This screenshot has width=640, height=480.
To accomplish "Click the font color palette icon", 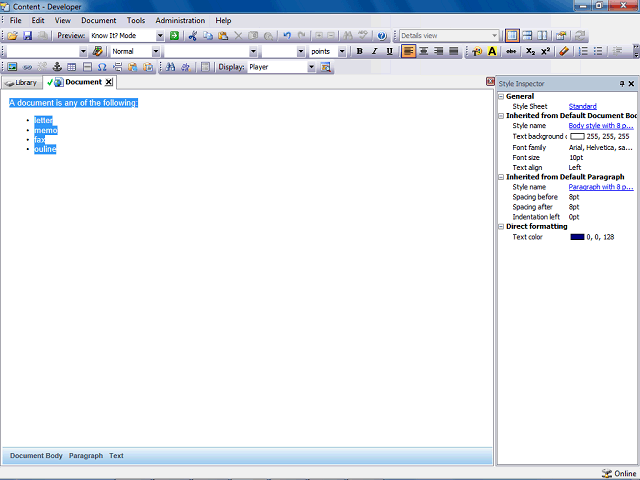I will tap(477, 51).
